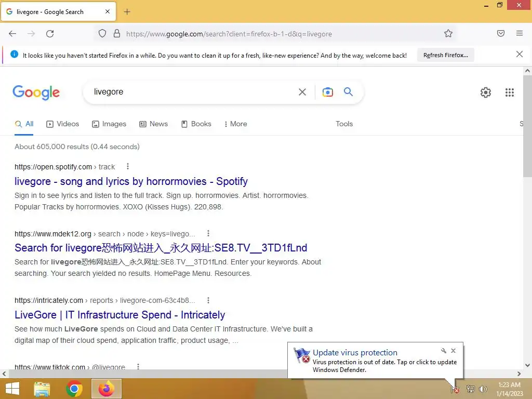Click the Google logo
Screen dimensions: 532x399
(x=36, y=92)
